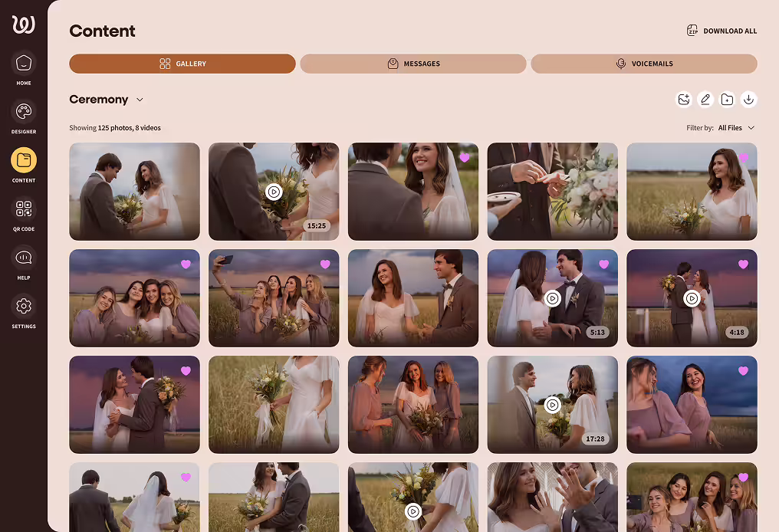Unfavorite the couple dancing at sunset photo

point(186,370)
